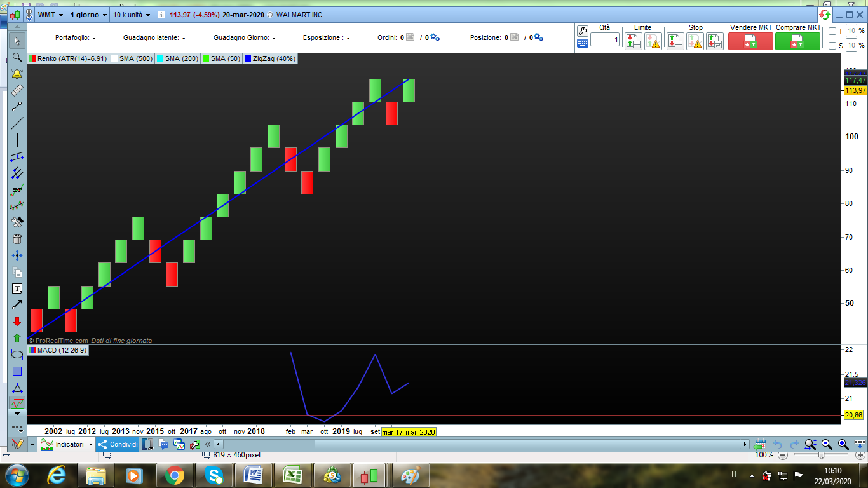Open the Windows Start menu
The height and width of the screenshot is (488, 868).
[x=17, y=475]
